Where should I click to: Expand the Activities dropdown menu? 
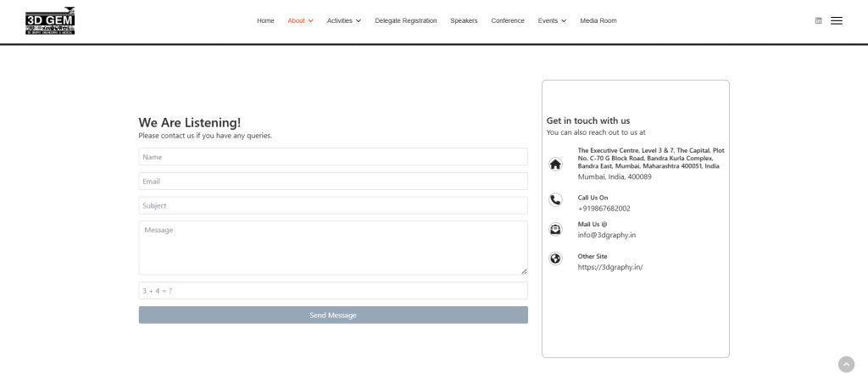(x=343, y=20)
